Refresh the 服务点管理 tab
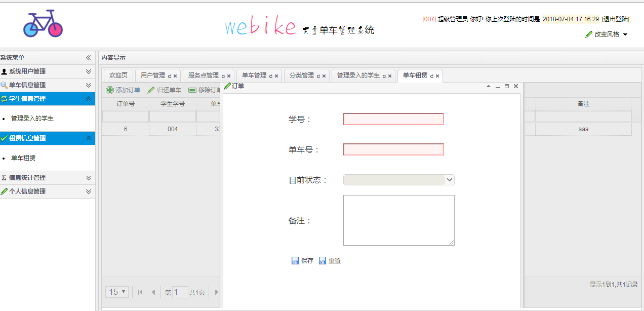Viewport: 644px width, 311px height. [223, 76]
